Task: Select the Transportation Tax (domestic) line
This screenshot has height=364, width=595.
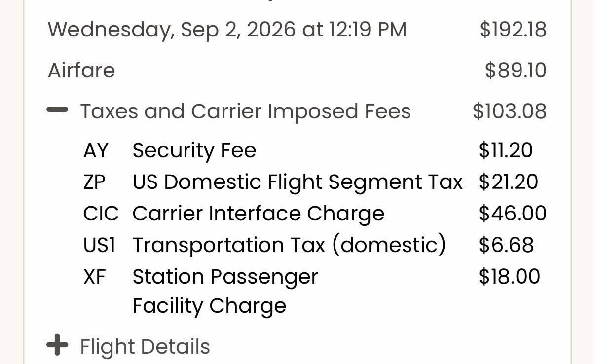Action: pos(308,245)
